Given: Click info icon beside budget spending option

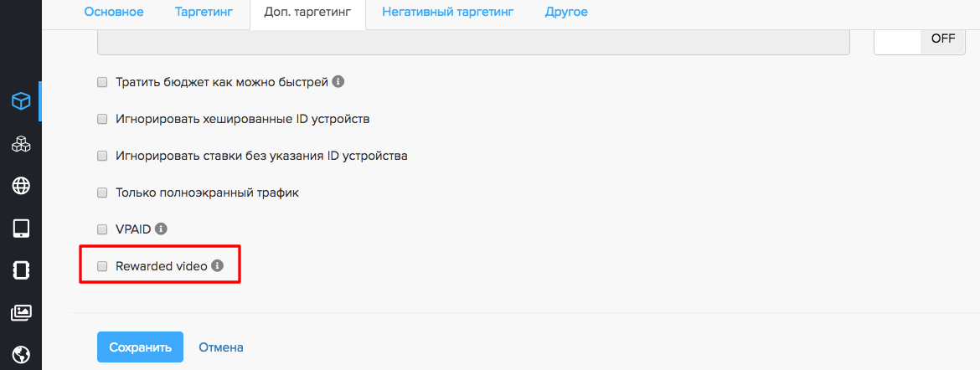Looking at the screenshot, I should [x=338, y=82].
